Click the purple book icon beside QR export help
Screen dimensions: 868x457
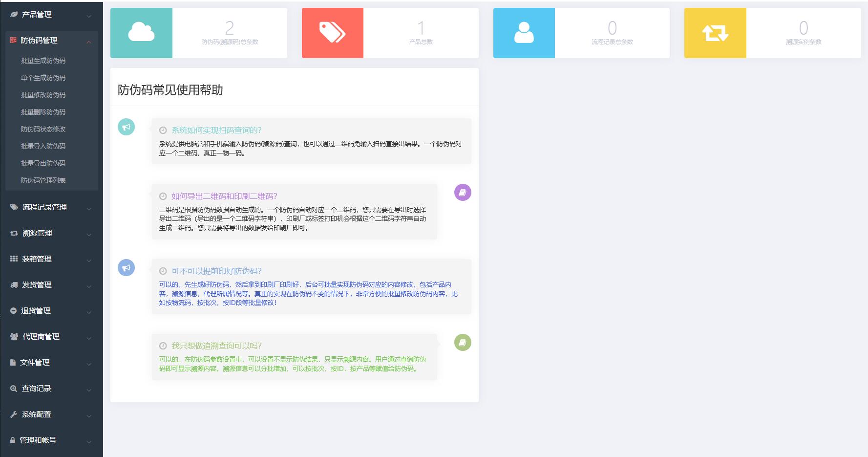463,193
